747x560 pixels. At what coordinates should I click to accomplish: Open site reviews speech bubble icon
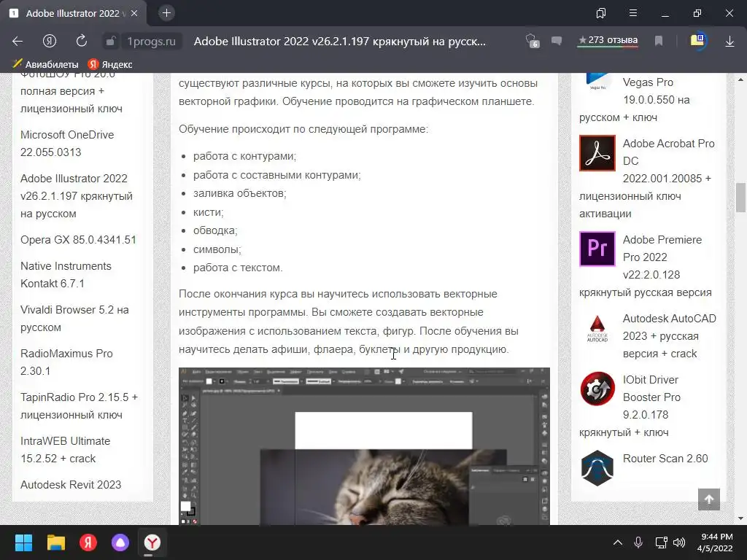(x=557, y=41)
